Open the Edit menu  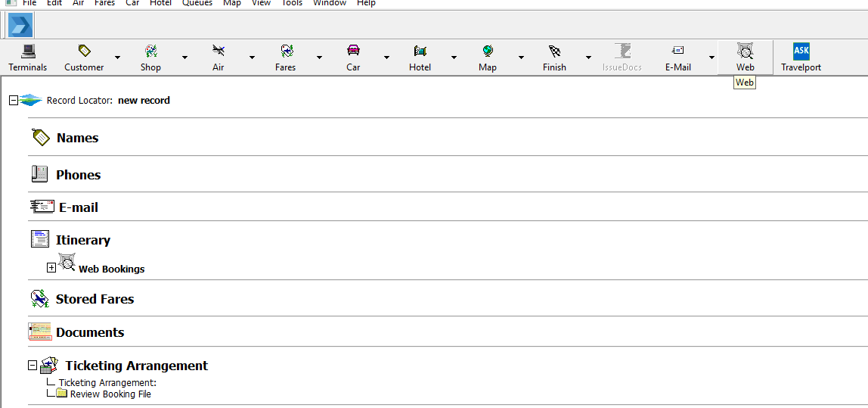54,3
